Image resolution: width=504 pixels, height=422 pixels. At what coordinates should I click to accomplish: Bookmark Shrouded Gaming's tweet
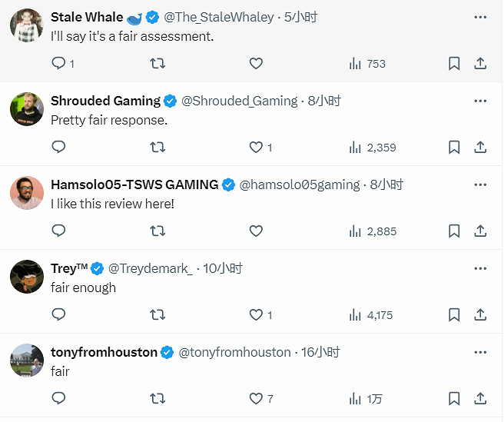pyautogui.click(x=454, y=147)
